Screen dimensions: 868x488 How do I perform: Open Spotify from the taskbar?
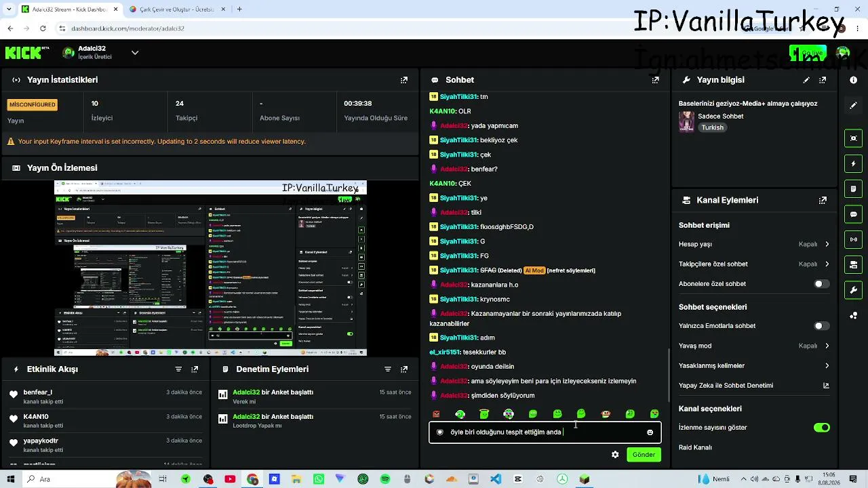coord(385,479)
